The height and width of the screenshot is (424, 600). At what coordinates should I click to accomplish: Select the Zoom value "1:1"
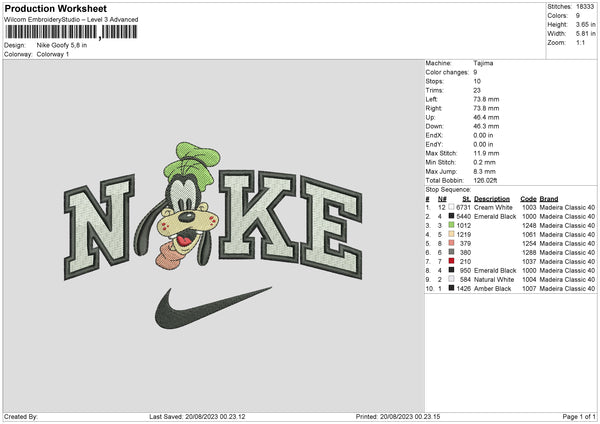[x=580, y=42]
